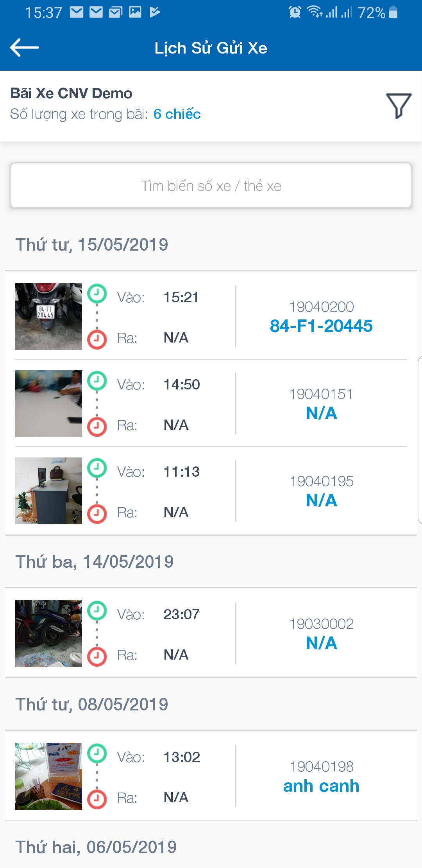Tap the back arrow in header
This screenshot has height=868, width=422.
click(x=24, y=48)
